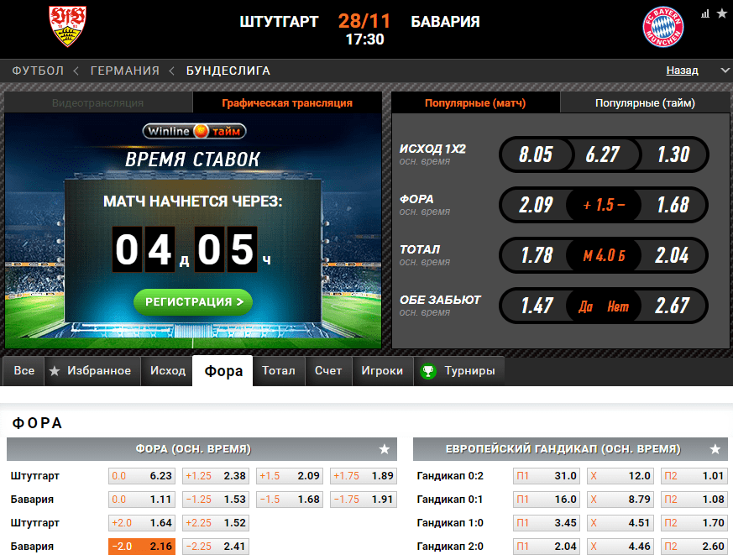This screenshot has height=560, width=733.
Task: Click the FC Bayern München logo
Action: coord(662,27)
